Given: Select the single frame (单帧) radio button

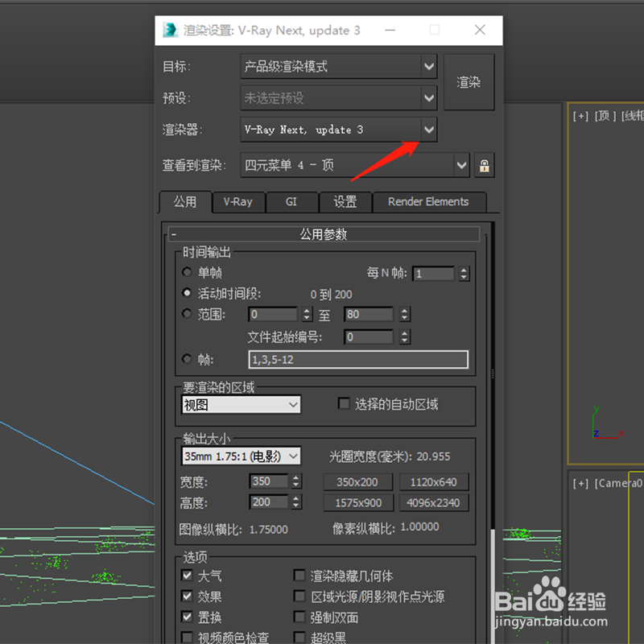Looking at the screenshot, I should pos(187,272).
